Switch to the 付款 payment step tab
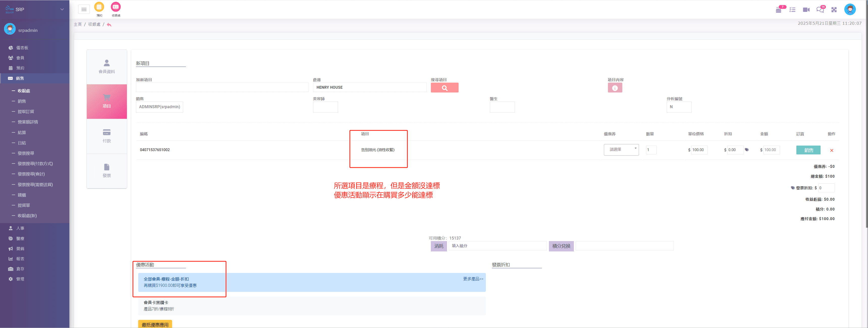 click(106, 136)
